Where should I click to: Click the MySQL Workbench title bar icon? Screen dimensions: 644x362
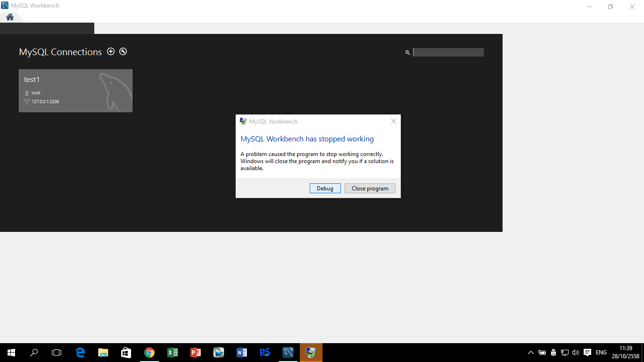click(5, 6)
